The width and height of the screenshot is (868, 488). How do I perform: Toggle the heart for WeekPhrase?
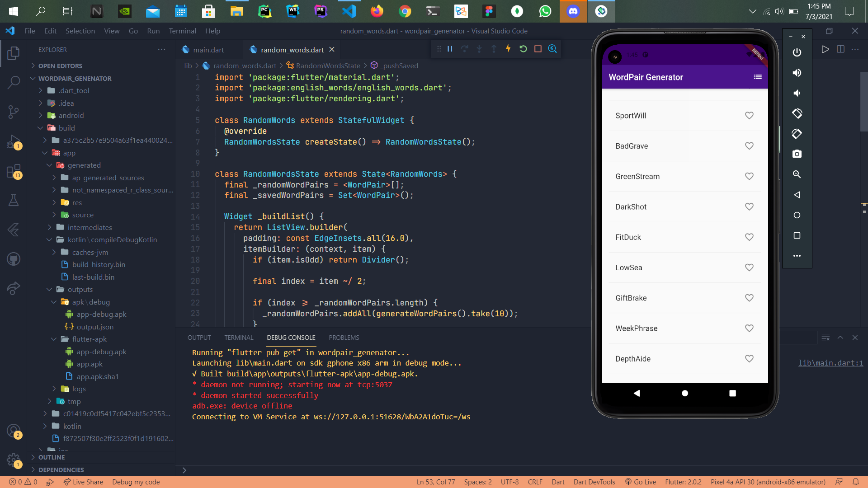pos(749,328)
